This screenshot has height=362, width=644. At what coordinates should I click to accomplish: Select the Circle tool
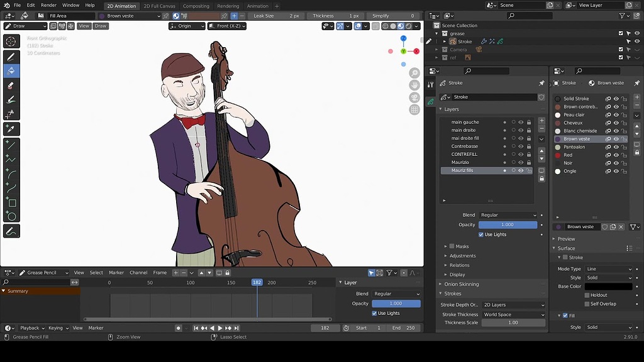tap(11, 216)
